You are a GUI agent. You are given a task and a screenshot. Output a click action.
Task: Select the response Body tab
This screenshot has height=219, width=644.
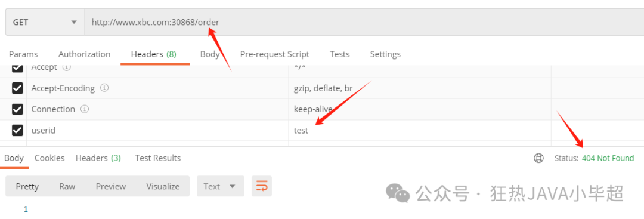(14, 158)
